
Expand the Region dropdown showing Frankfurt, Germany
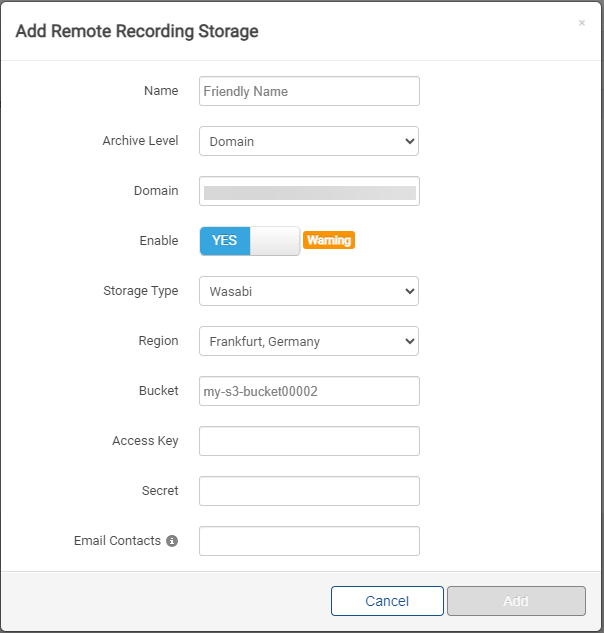point(309,341)
